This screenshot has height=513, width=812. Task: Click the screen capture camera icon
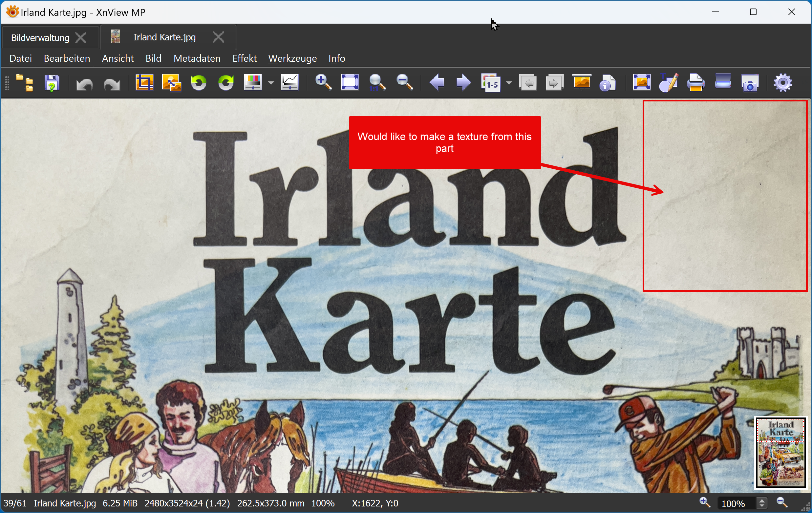pyautogui.click(x=750, y=83)
